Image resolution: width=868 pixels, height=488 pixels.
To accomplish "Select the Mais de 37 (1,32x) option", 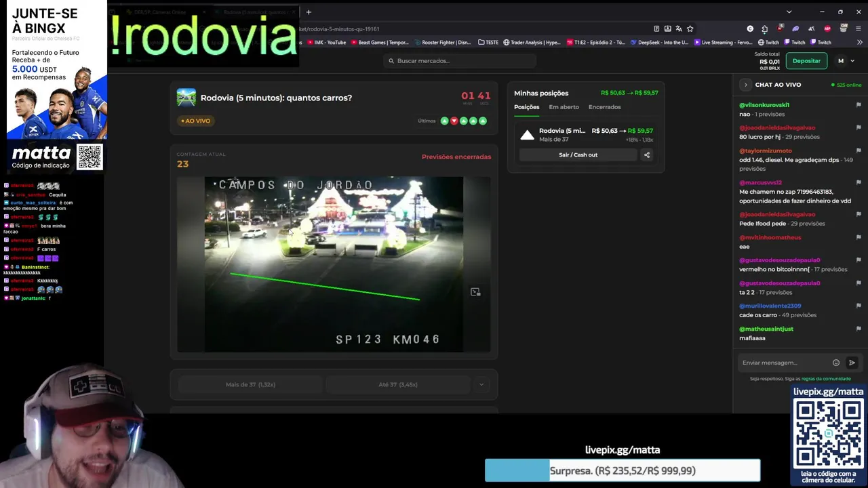I will 250,384.
